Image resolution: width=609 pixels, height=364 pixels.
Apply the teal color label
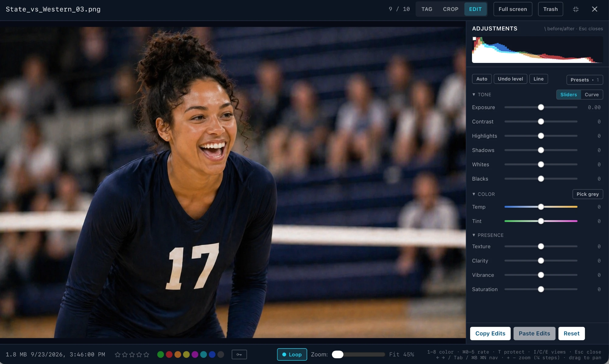[x=203, y=354]
